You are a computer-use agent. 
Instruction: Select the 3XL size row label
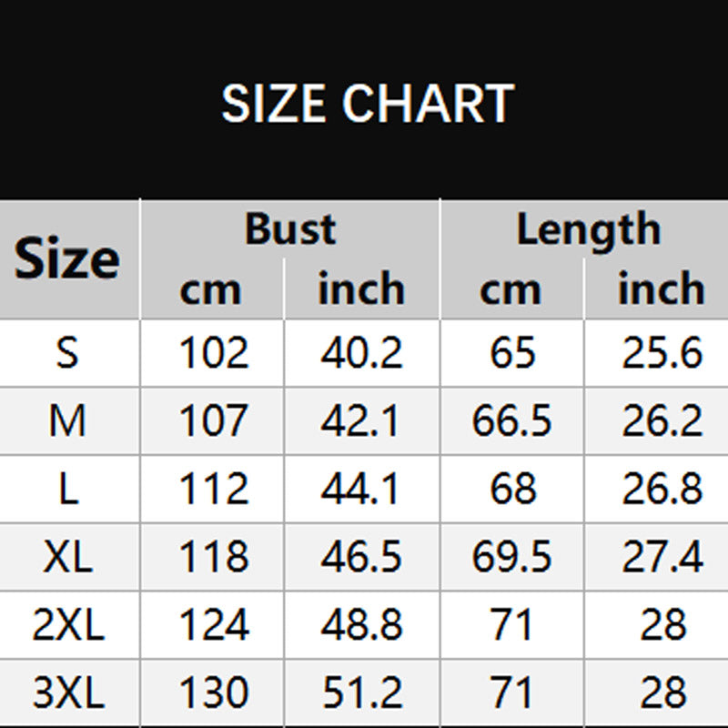68,693
